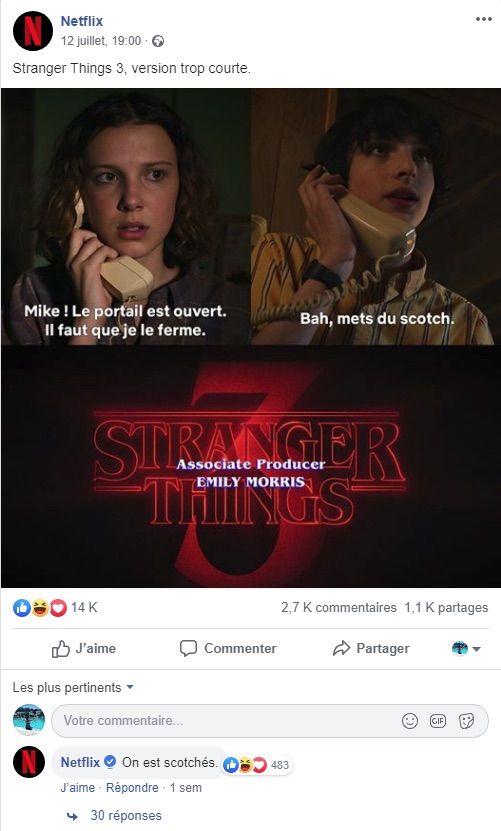
Task: Click the Partager button
Action: (371, 649)
